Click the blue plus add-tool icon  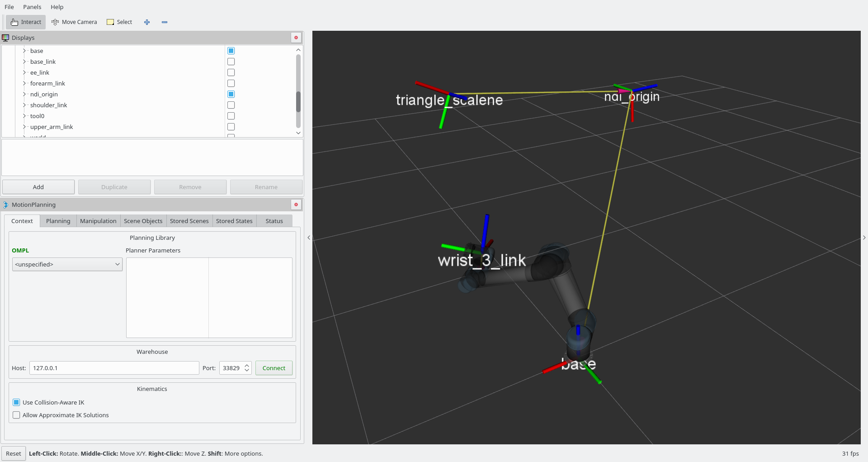[147, 22]
